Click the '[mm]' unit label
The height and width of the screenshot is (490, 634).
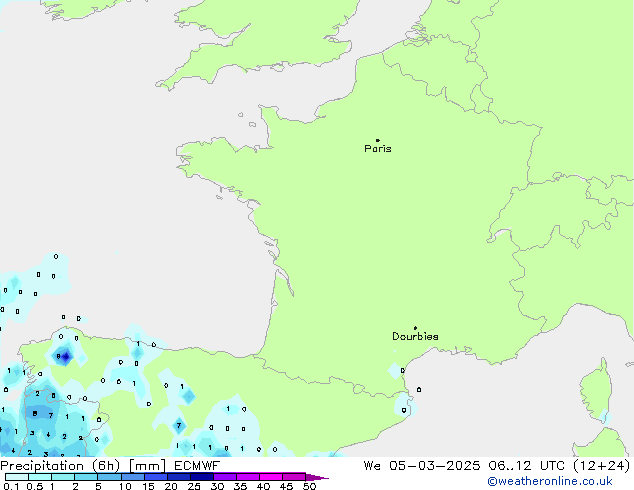(148, 466)
